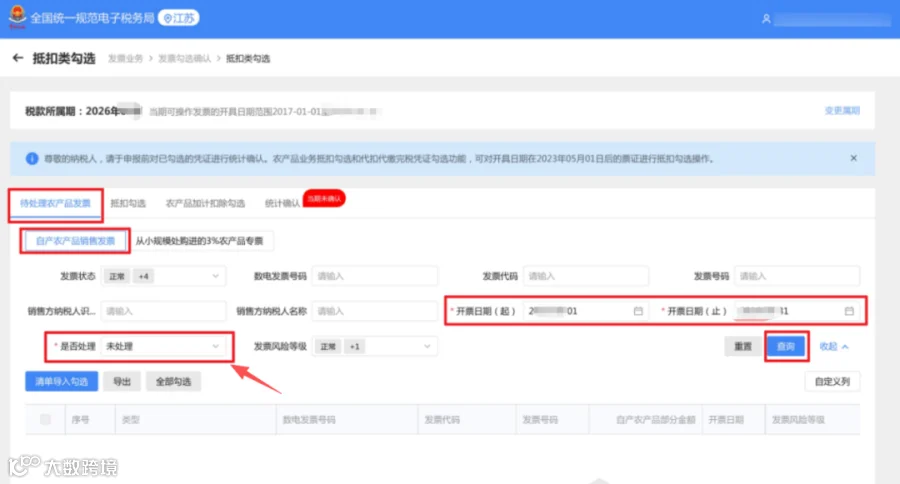Viewport: 900px width, 484px height.
Task: Click the 江苏 location badge
Action: [179, 18]
